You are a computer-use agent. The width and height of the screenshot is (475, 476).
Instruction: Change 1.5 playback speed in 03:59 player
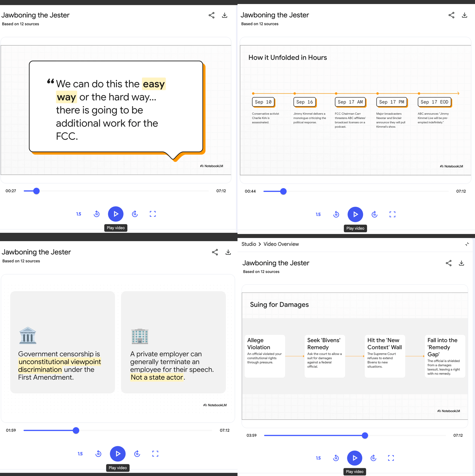click(x=318, y=458)
